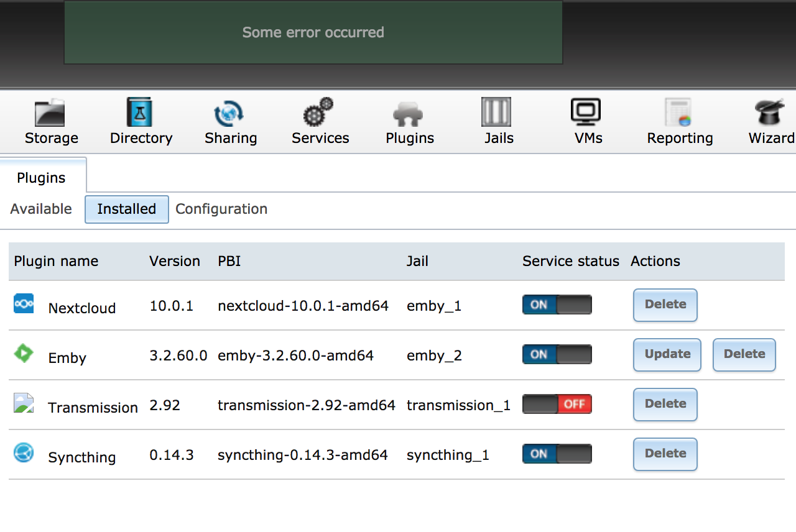Click the Emby plugin icon
This screenshot has height=532, width=796.
(24, 353)
